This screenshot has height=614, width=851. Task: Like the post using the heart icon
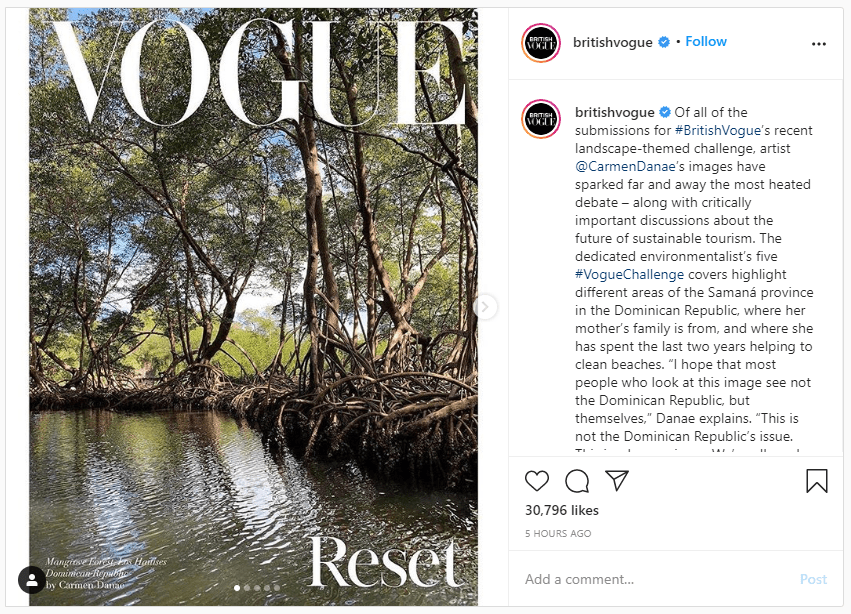536,481
